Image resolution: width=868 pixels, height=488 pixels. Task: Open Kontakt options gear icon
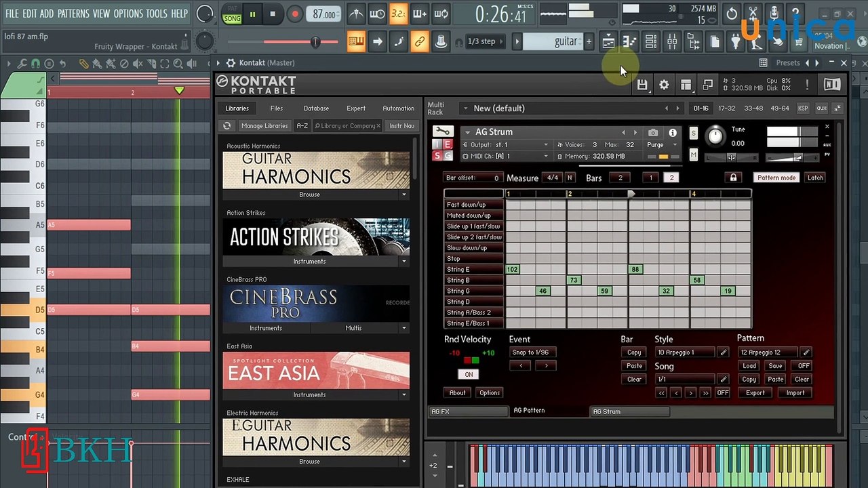tap(664, 85)
